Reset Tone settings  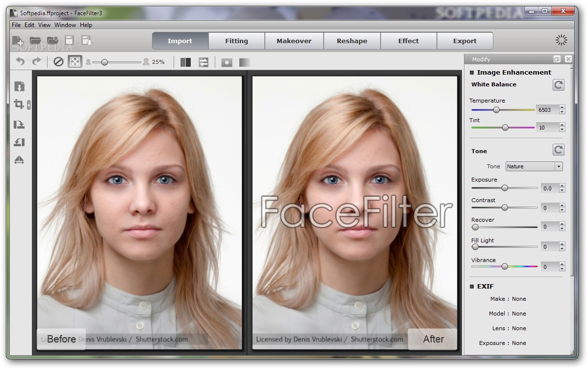(x=559, y=150)
